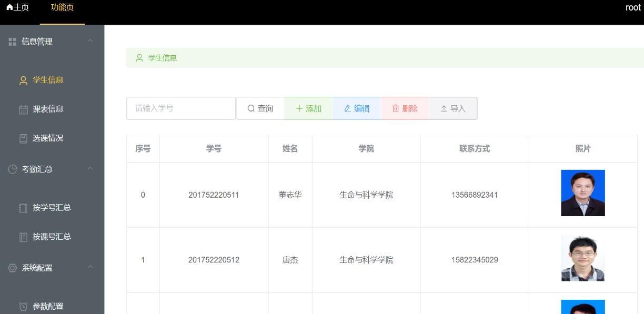
Task: Open 按学号汇总 menu item
Action: 52,207
